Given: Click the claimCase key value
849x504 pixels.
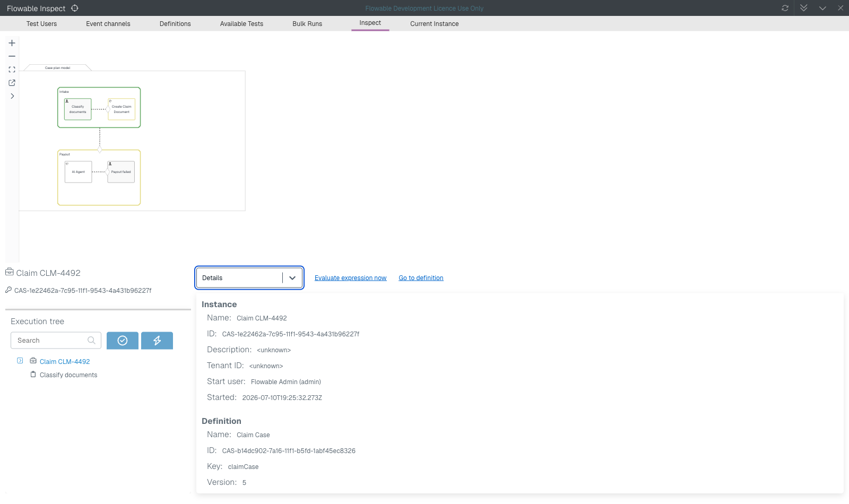Looking at the screenshot, I should (243, 467).
